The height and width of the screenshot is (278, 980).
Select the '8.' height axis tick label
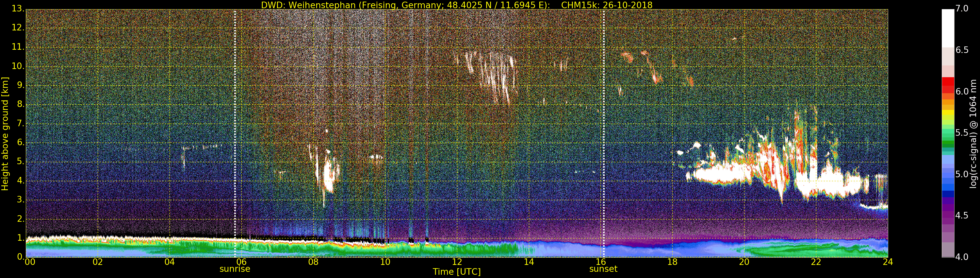pyautogui.click(x=21, y=104)
